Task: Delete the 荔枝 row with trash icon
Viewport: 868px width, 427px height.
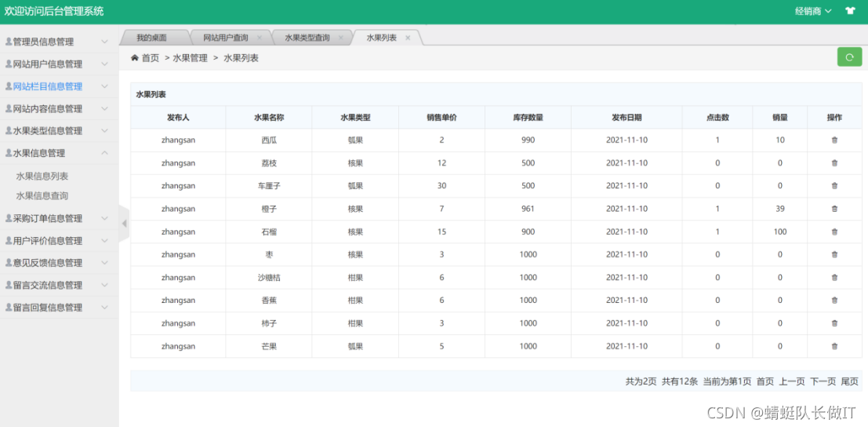Action: [x=834, y=162]
